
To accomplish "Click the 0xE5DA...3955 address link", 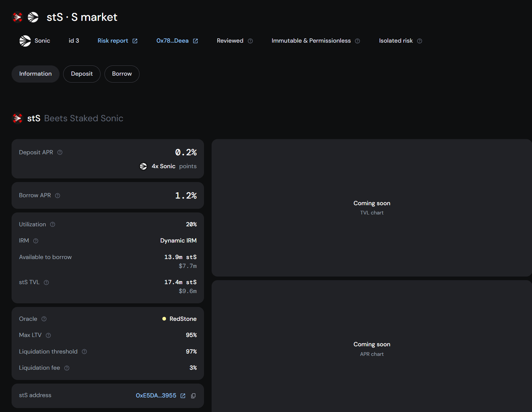I will pos(156,395).
